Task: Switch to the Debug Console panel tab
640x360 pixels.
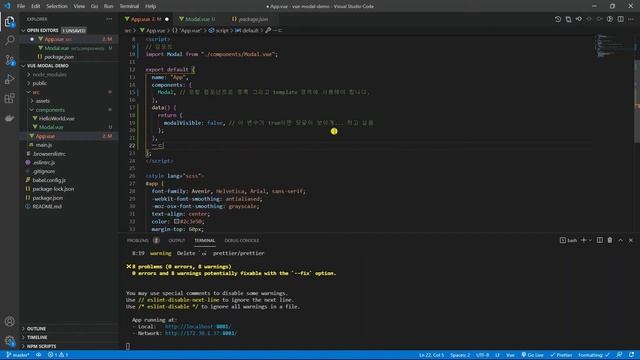Action: point(242,240)
